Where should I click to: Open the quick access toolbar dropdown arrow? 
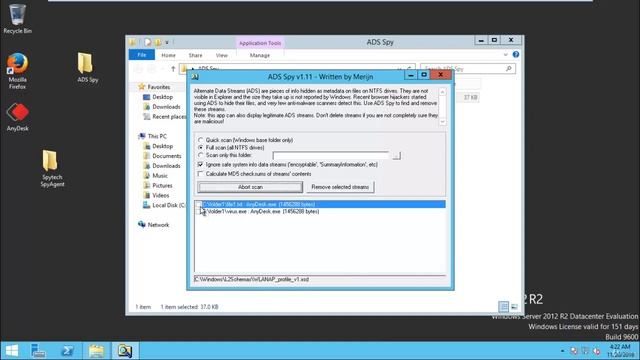(167, 42)
